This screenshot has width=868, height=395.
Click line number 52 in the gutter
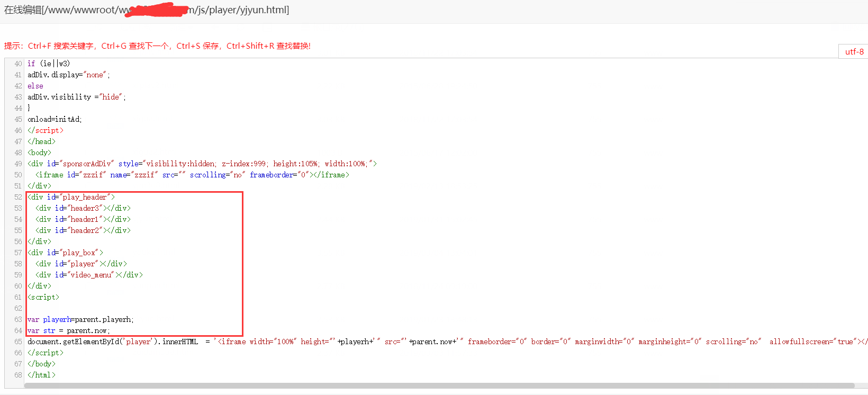point(18,197)
